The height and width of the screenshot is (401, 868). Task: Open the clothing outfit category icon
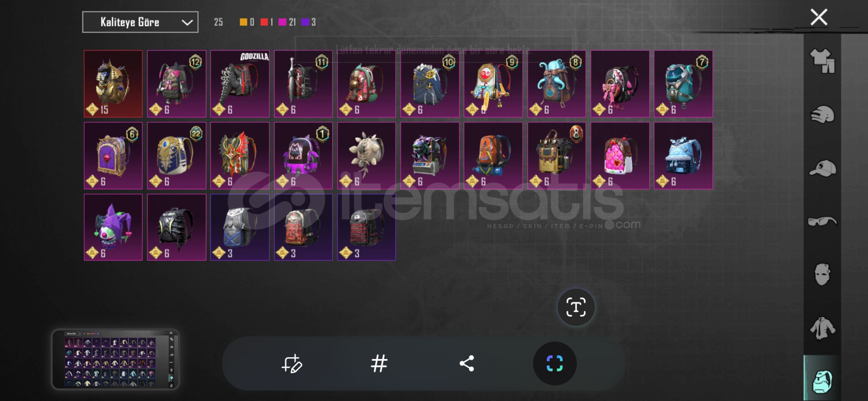822,61
